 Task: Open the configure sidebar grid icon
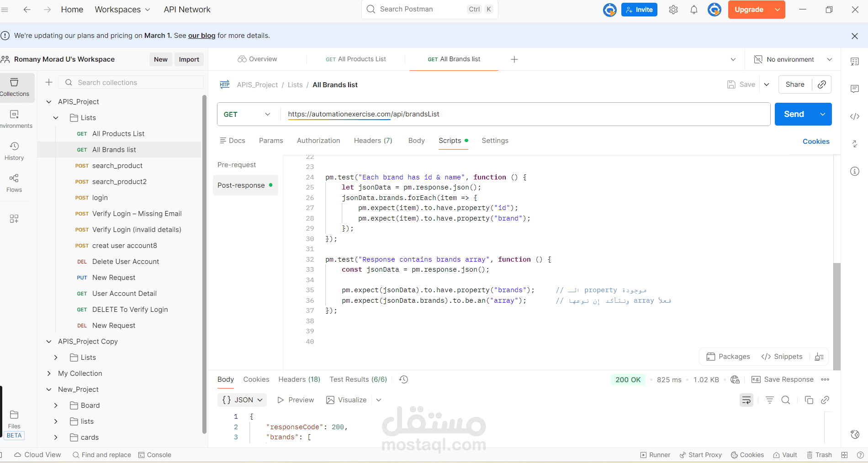coord(14,219)
